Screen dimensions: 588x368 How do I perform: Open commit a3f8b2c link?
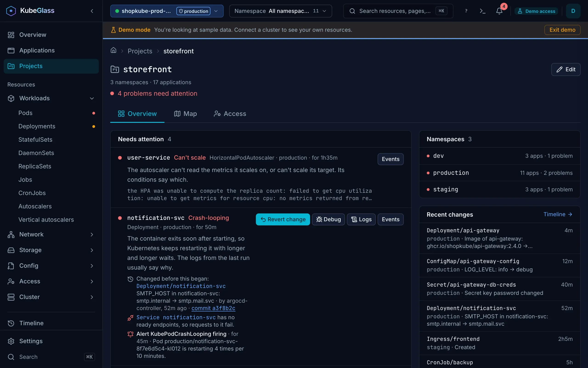213,308
